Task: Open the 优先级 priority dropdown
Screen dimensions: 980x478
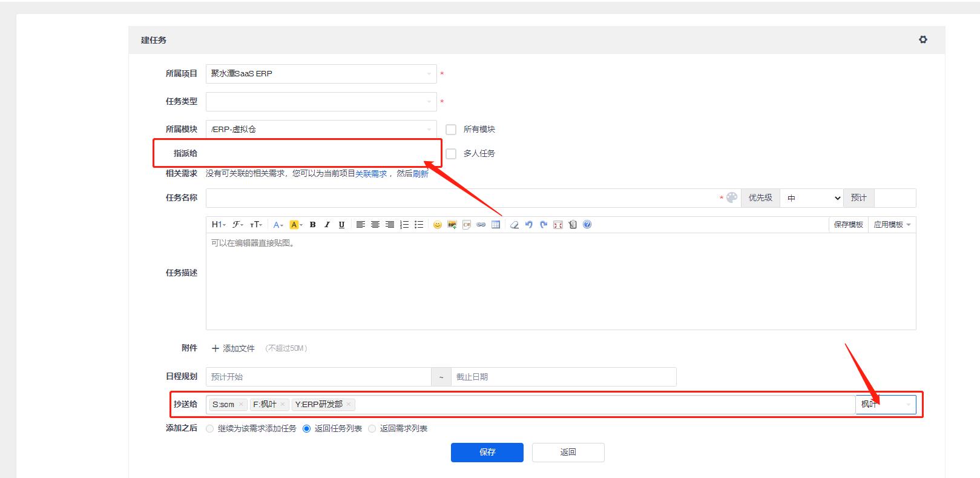Action: (x=812, y=198)
